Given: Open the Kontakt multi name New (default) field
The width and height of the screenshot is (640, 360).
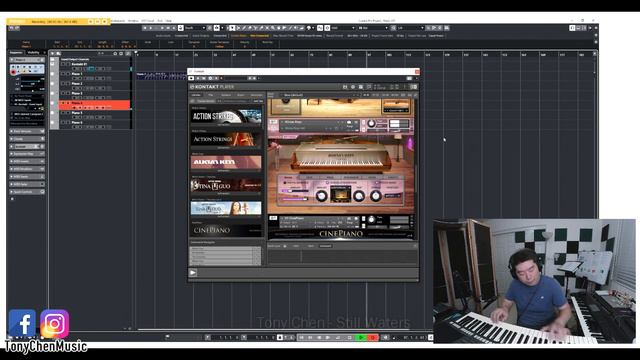Looking at the screenshot, I should [316, 95].
